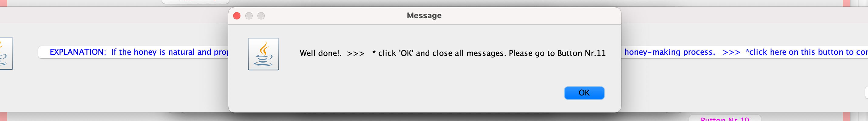
Task: Click the pink strip at the bottom right edge
Action: point(846,117)
